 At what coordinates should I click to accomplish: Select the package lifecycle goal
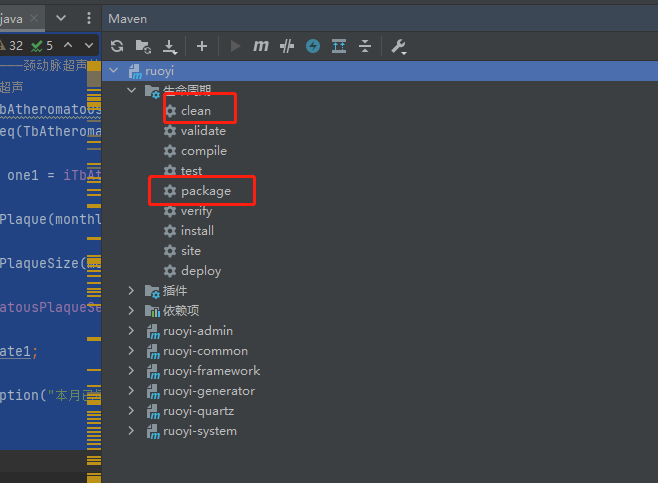coord(206,191)
